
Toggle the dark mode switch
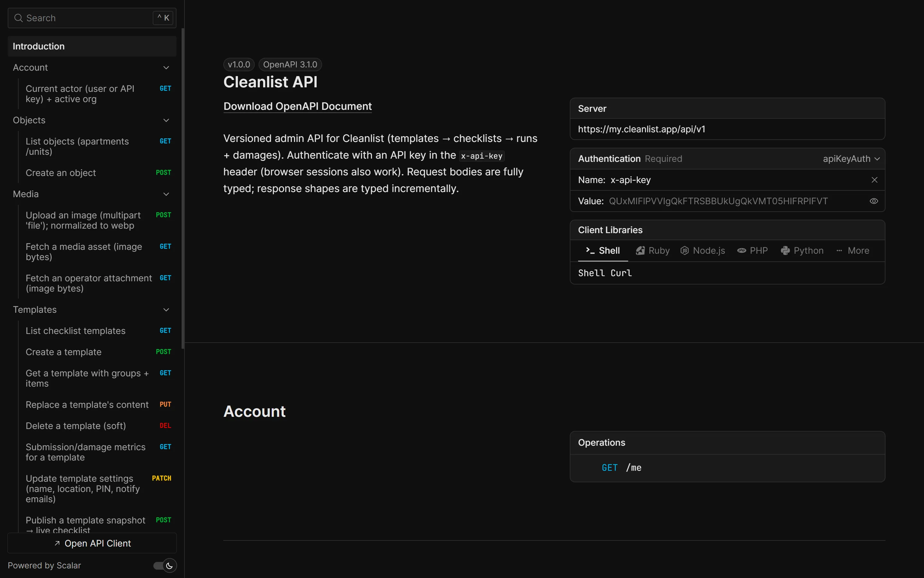165,565
